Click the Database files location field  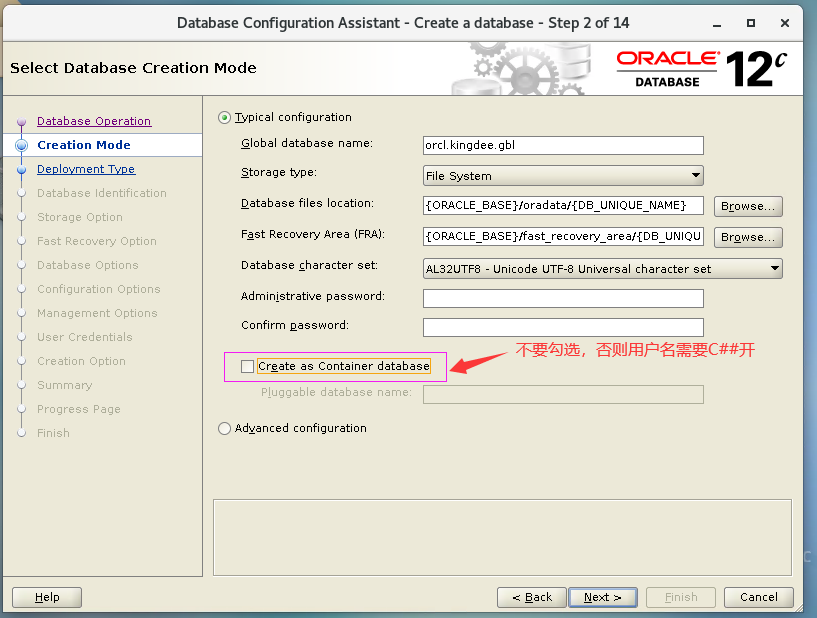click(x=563, y=205)
